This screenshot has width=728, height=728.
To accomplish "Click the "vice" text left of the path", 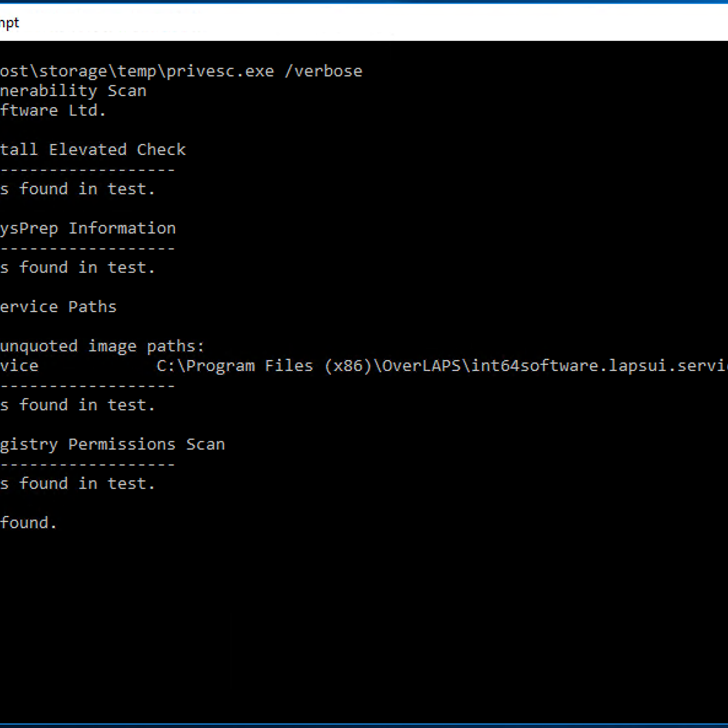I will pyautogui.click(x=19, y=366).
